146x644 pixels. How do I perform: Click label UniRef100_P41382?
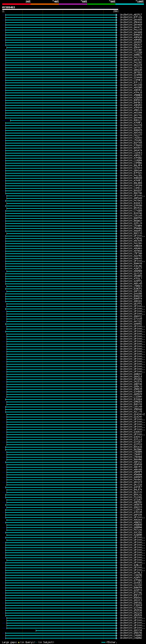[x=131, y=63]
